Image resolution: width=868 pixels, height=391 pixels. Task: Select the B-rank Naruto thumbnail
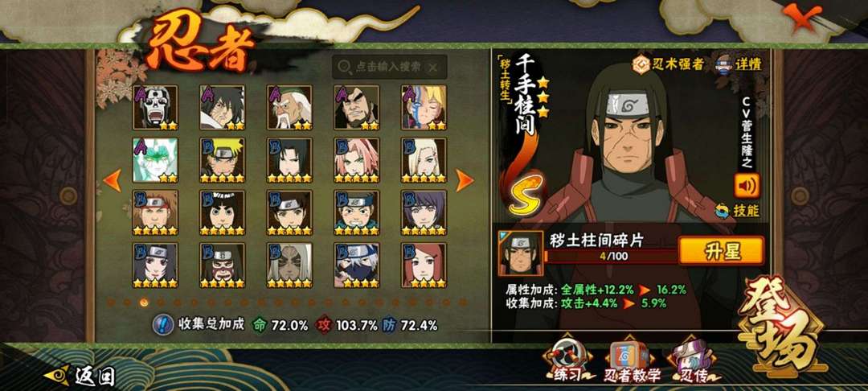click(223, 160)
